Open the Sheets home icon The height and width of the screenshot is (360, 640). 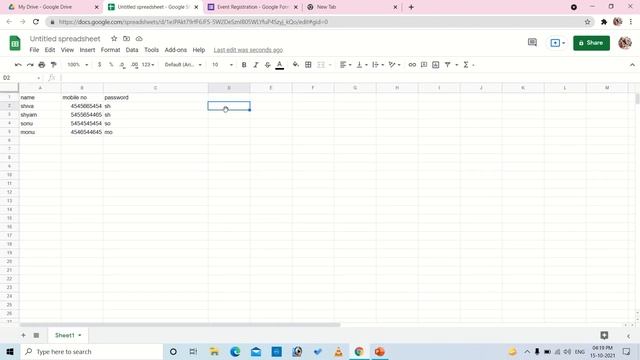coord(15,43)
